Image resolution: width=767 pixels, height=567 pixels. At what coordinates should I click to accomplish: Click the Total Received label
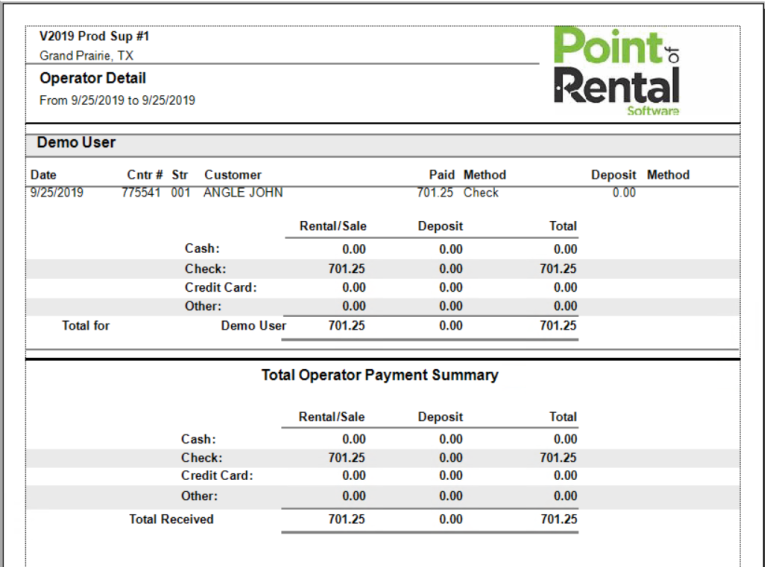click(171, 519)
